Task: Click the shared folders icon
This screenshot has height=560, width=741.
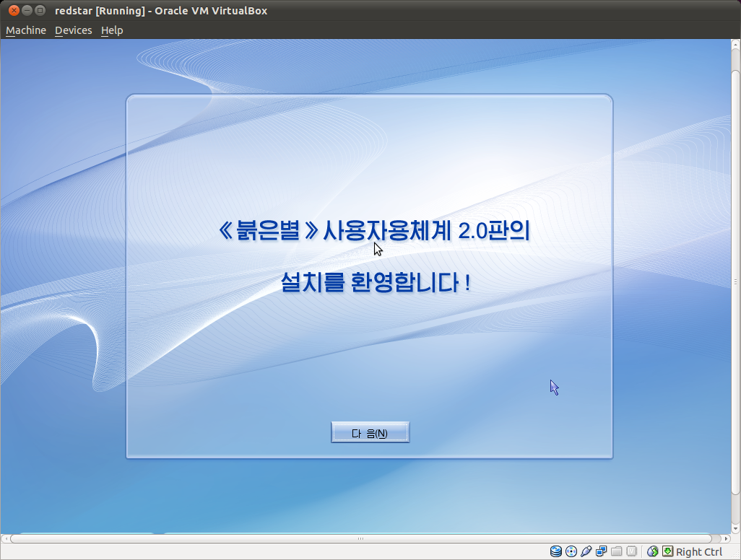Action: [x=616, y=551]
